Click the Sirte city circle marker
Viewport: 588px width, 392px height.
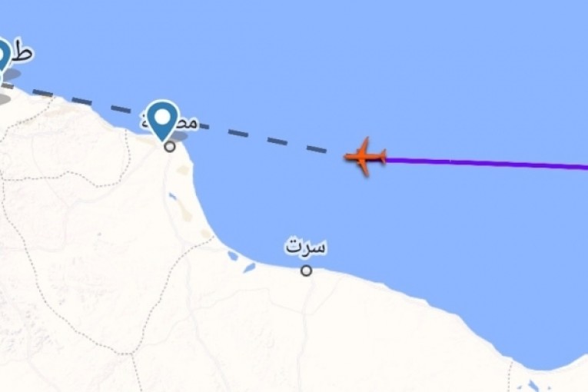[x=307, y=271]
